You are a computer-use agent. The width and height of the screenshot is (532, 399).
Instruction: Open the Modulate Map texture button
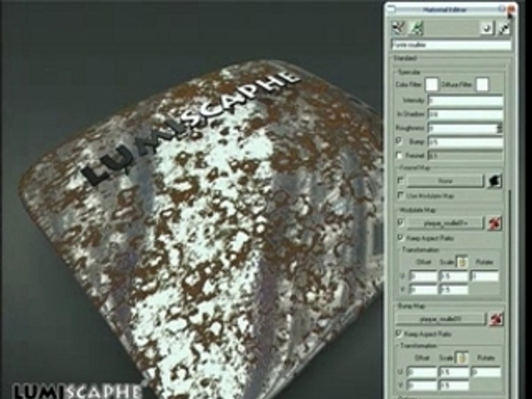coord(445,223)
